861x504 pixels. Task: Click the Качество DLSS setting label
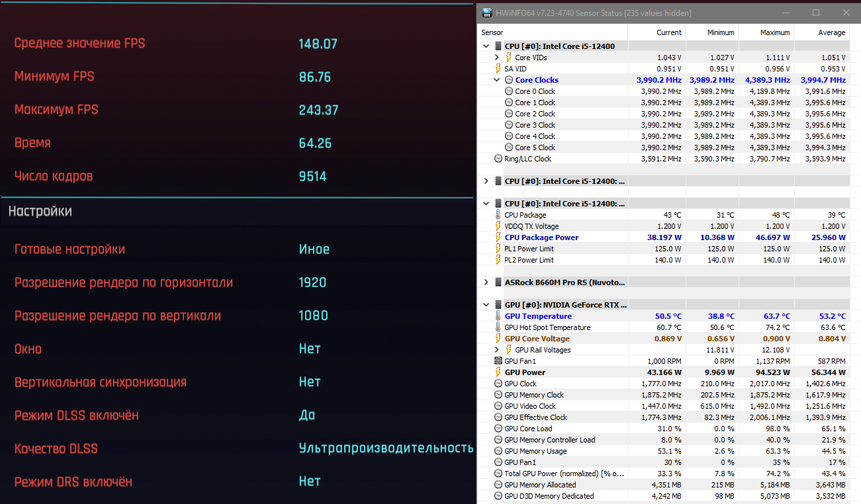[56, 448]
